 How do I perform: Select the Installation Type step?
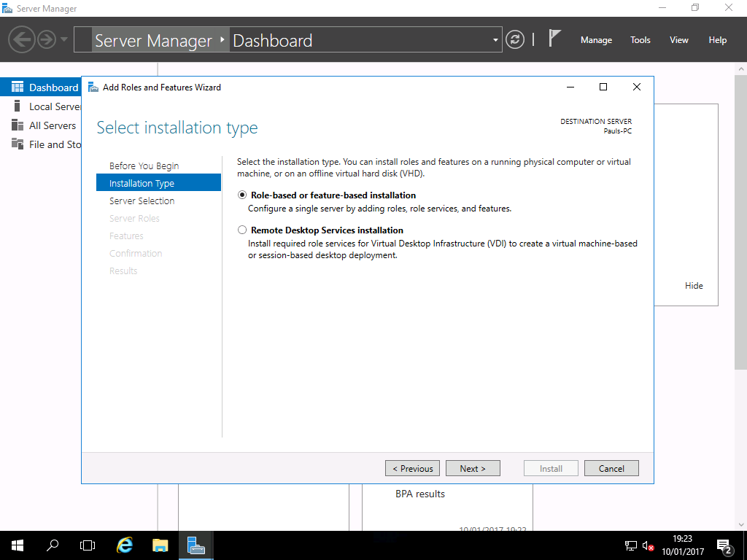[x=158, y=183]
